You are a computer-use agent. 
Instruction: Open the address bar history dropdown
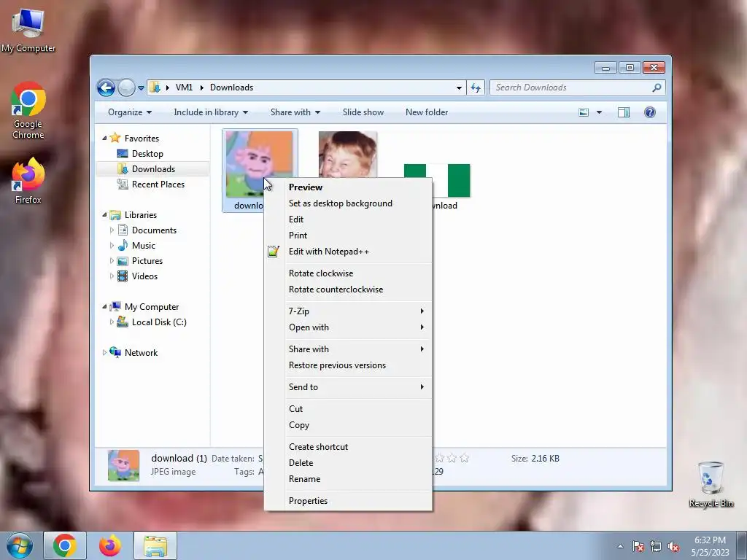pos(459,87)
